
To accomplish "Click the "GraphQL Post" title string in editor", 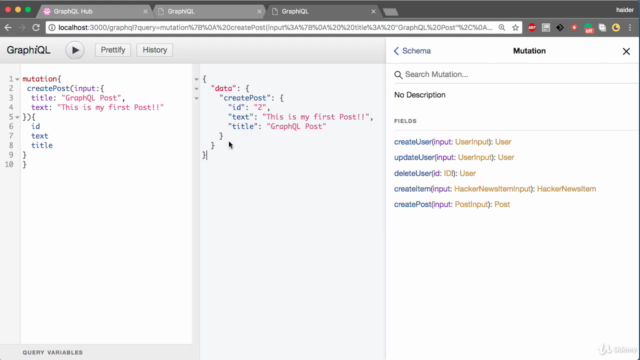I will point(91,98).
